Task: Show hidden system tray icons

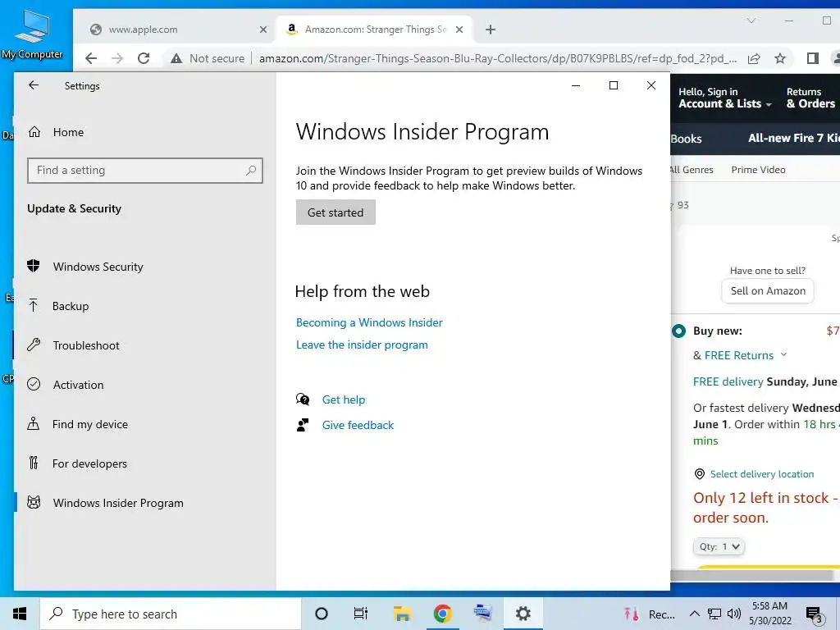Action: pos(694,614)
